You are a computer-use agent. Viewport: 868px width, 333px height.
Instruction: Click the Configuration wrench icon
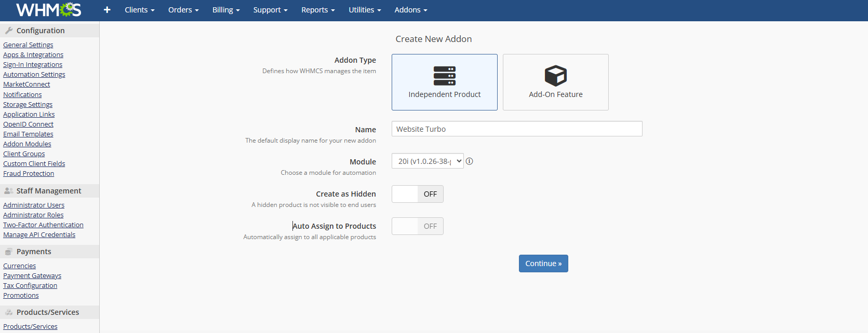pyautogui.click(x=9, y=31)
